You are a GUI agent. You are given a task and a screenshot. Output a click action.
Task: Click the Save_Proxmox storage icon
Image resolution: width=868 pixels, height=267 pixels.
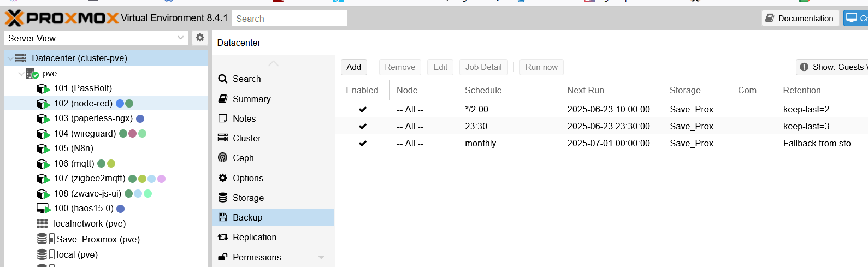(45, 239)
